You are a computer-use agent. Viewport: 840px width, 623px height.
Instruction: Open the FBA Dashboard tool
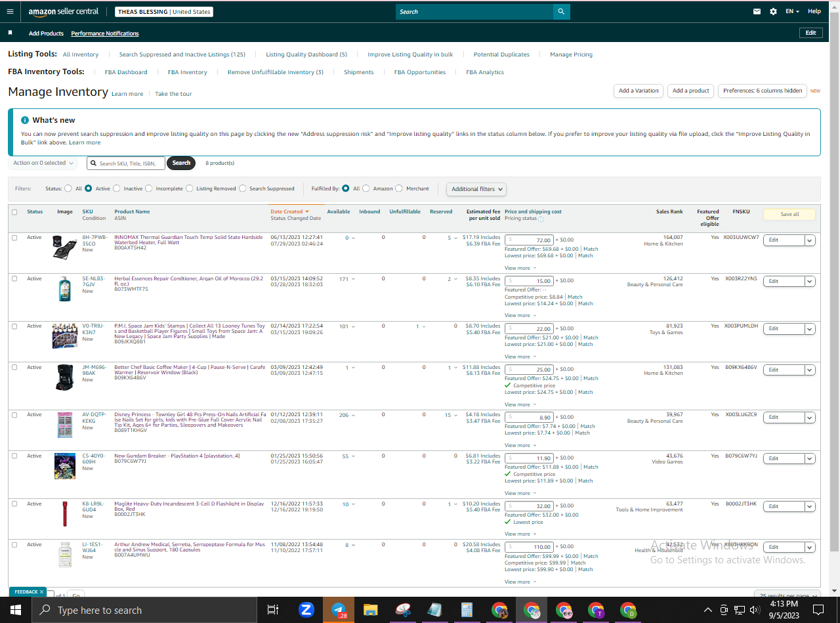126,72
